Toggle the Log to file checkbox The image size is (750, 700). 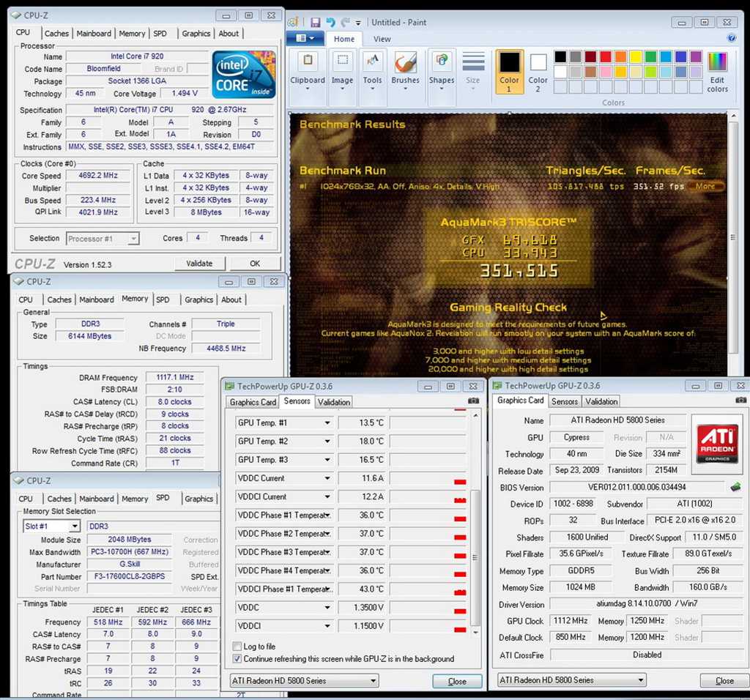[x=237, y=646]
